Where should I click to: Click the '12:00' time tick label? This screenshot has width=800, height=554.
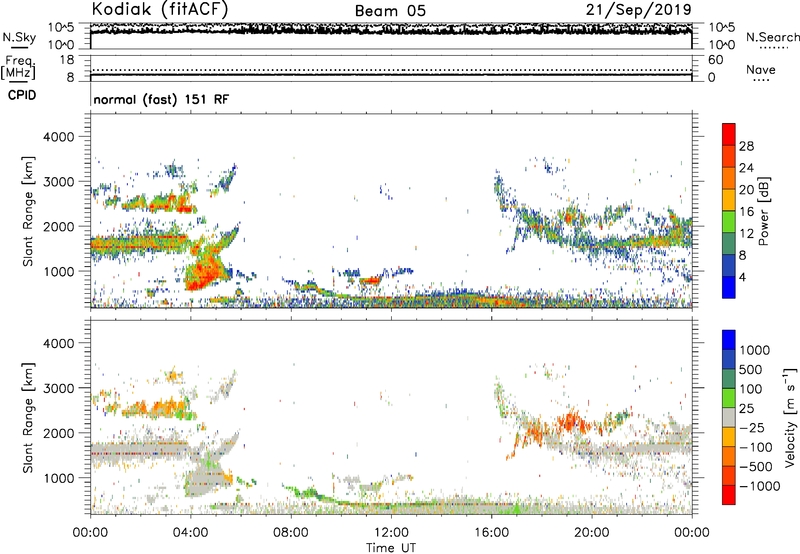click(x=391, y=533)
